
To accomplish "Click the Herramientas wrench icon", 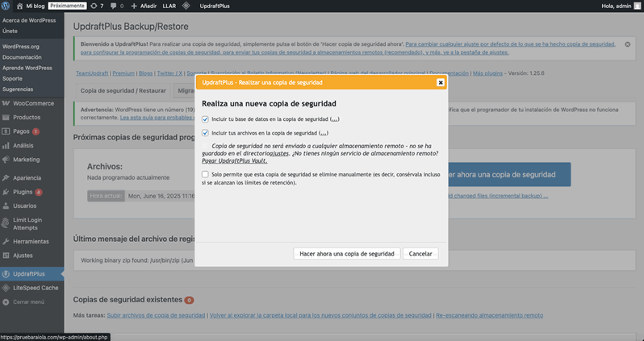I will pos(6,241).
